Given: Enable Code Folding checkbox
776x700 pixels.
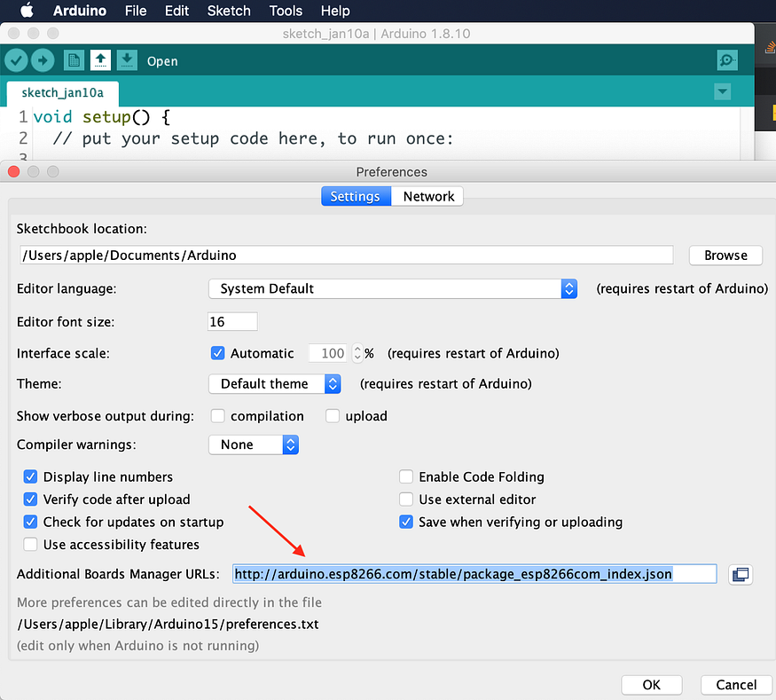Looking at the screenshot, I should 406,476.
